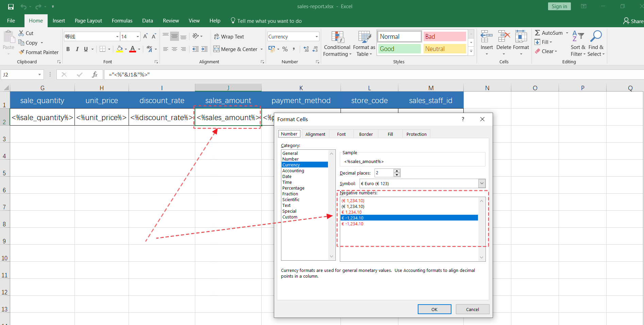Viewport: 644px width, 325px height.
Task: Increase font size with larger A icon
Action: tap(145, 36)
